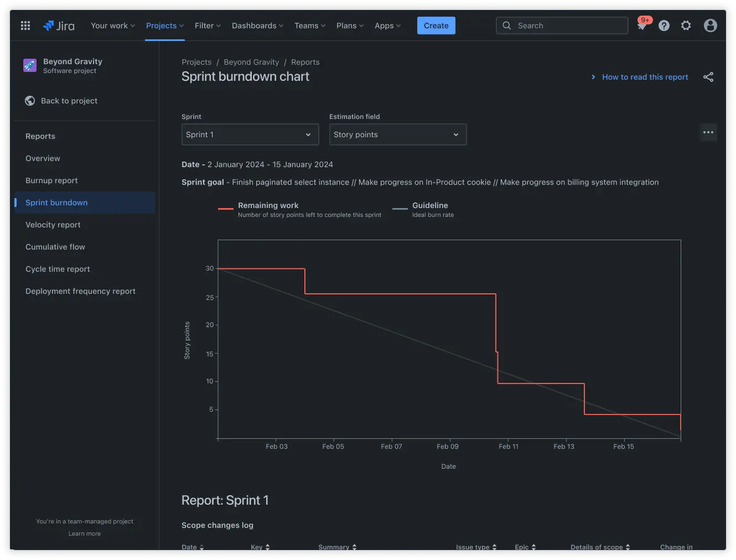
Task: Click the Reports heading in the sidebar
Action: (40, 136)
